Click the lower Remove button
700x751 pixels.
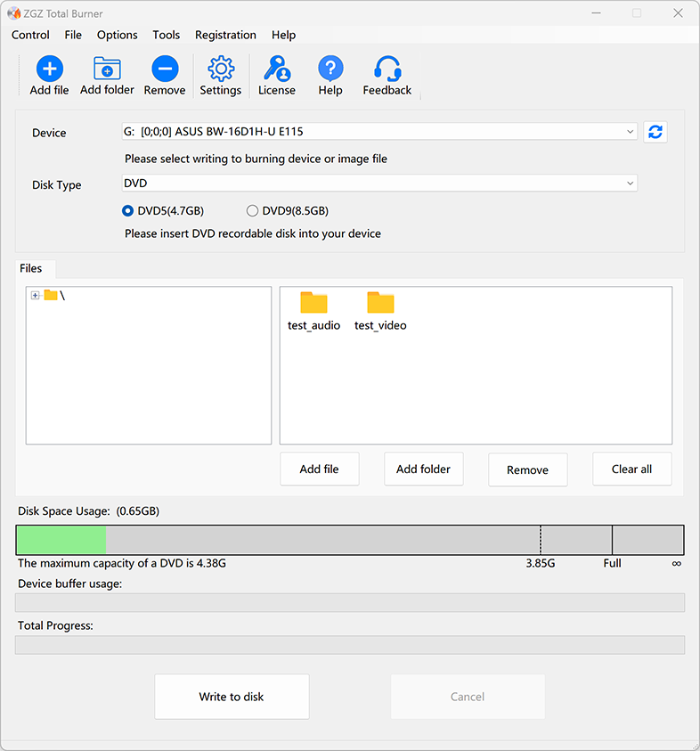[x=527, y=469]
